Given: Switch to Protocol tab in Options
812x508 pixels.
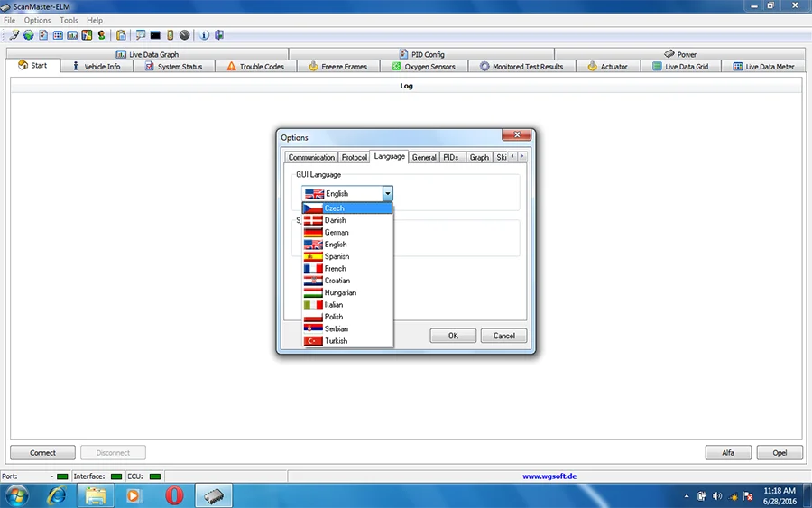Looking at the screenshot, I should tap(355, 157).
